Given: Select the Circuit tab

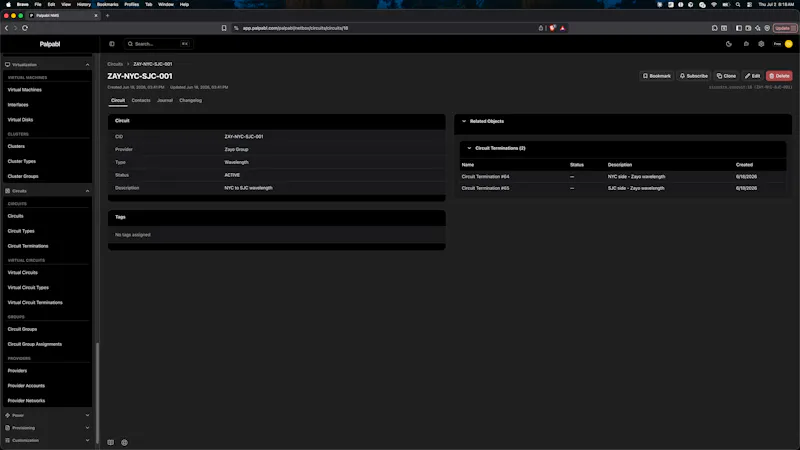Looking at the screenshot, I should coord(118,101).
